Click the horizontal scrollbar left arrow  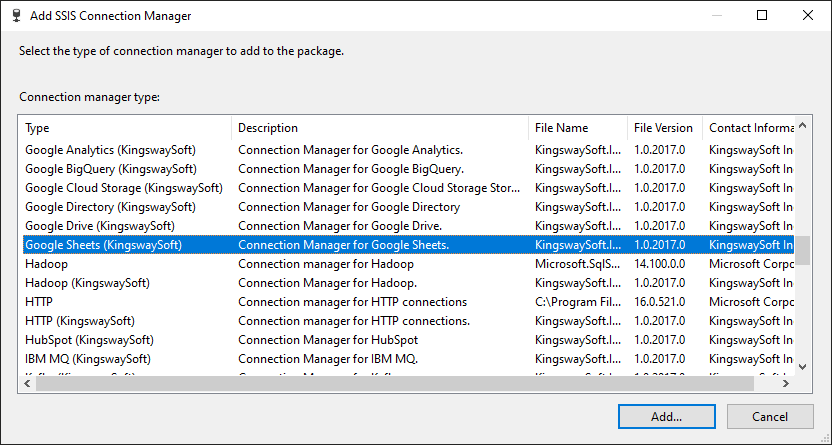(27, 383)
